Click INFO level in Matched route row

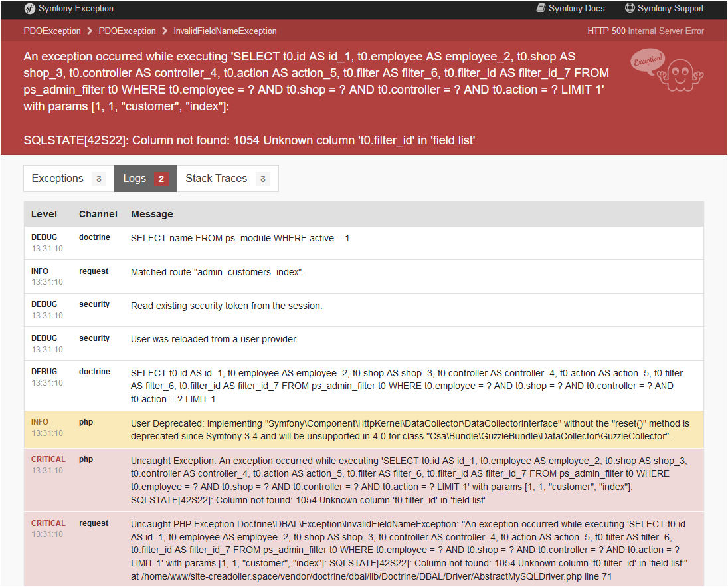[39, 271]
